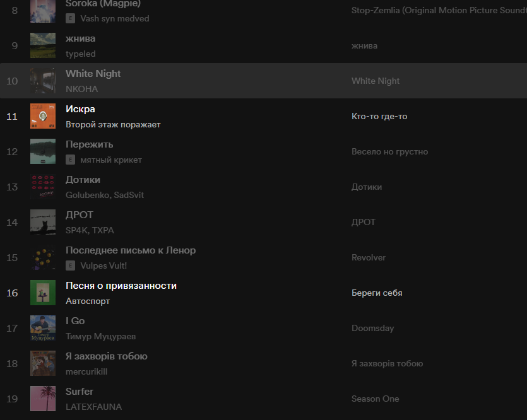Open the Revolver album link
Image resolution: width=527 pixels, height=420 pixels.
(x=369, y=257)
